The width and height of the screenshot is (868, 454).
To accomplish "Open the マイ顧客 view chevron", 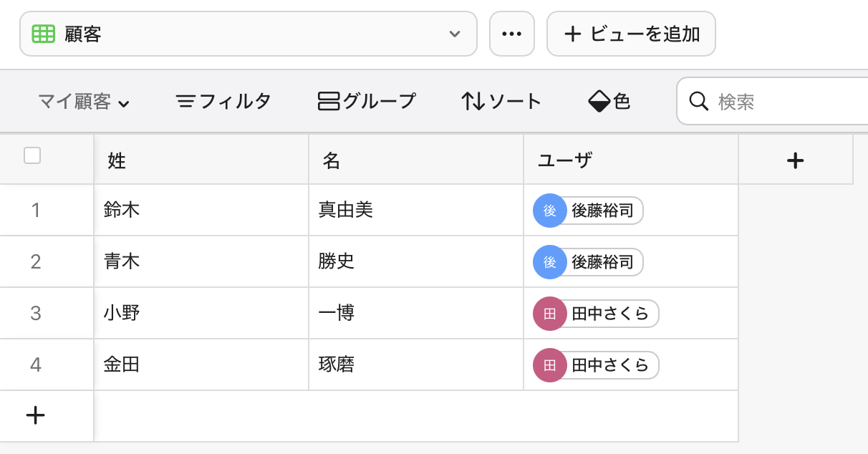I will pyautogui.click(x=124, y=104).
